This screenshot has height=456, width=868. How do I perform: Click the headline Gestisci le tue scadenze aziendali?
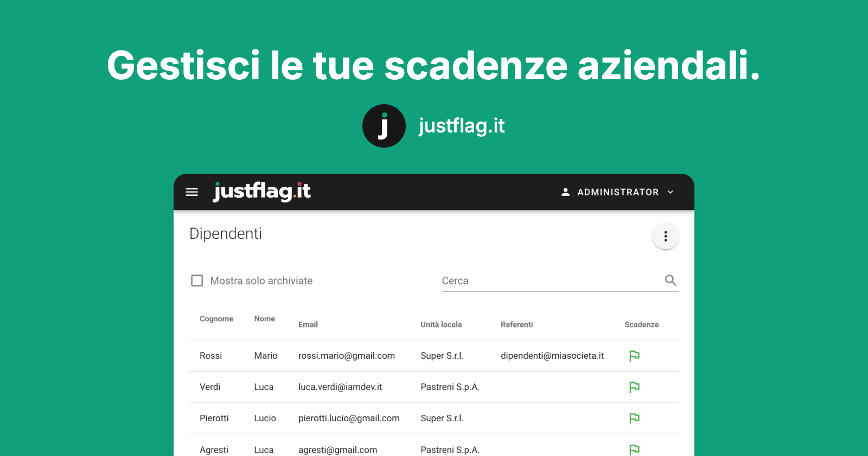coord(433,66)
